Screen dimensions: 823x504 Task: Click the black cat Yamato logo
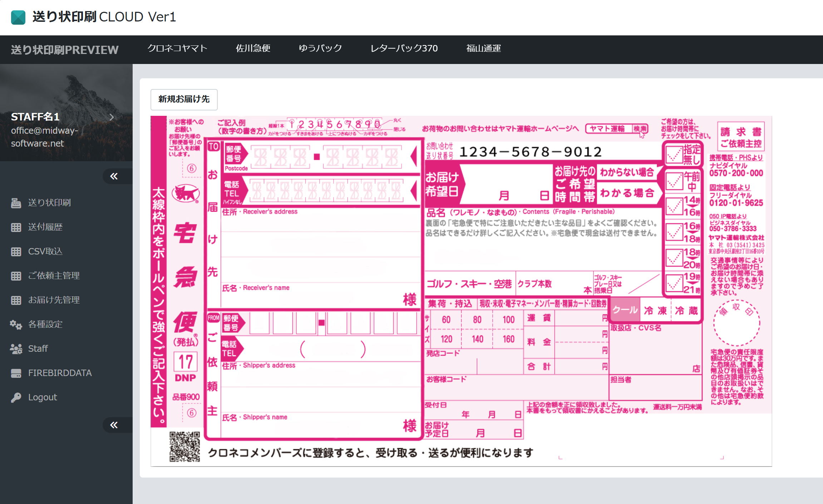pyautogui.click(x=186, y=193)
